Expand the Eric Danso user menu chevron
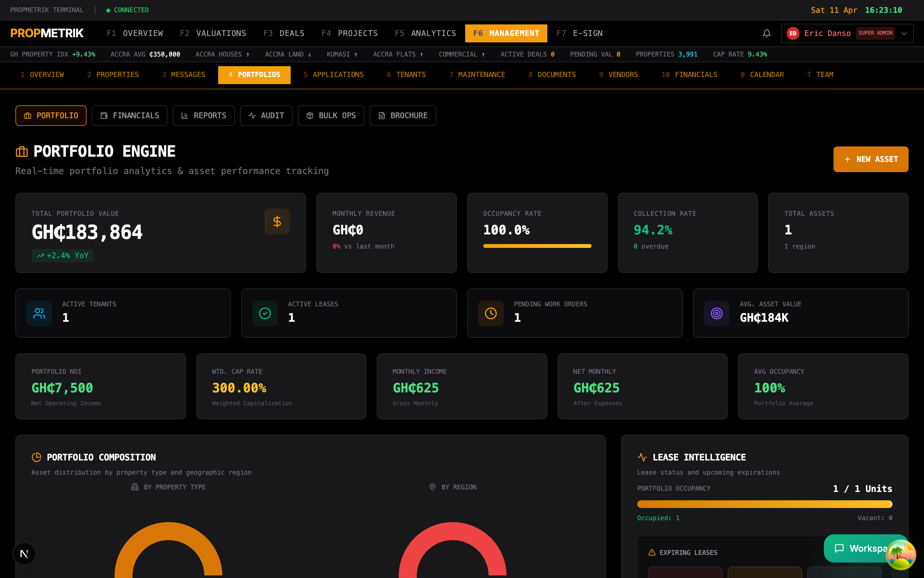 (904, 33)
